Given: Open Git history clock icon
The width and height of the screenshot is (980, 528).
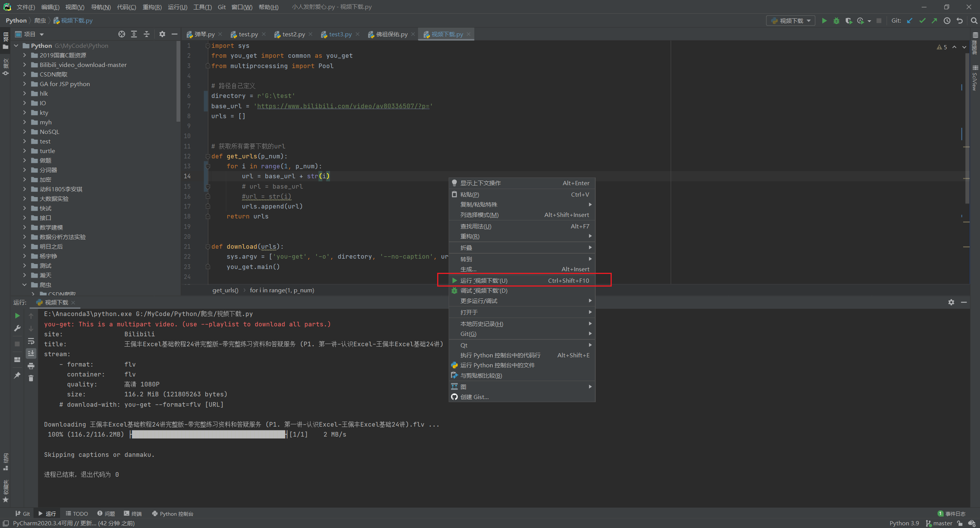Looking at the screenshot, I should point(947,21).
